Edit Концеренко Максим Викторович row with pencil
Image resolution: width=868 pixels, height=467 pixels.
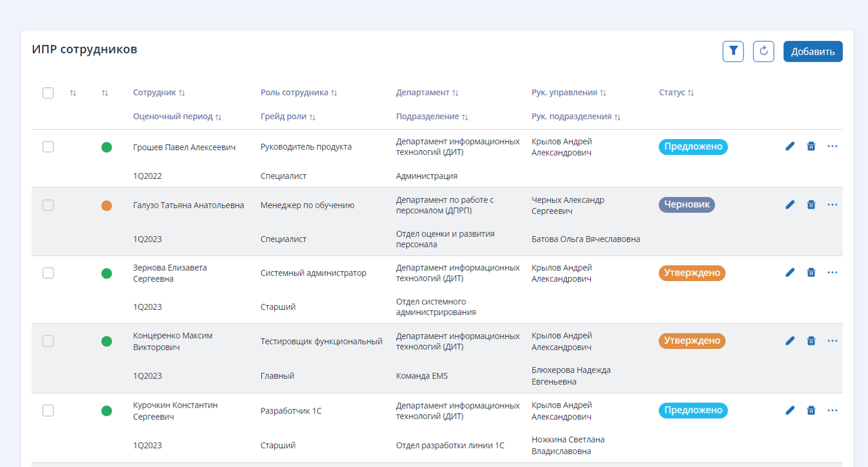click(x=790, y=341)
